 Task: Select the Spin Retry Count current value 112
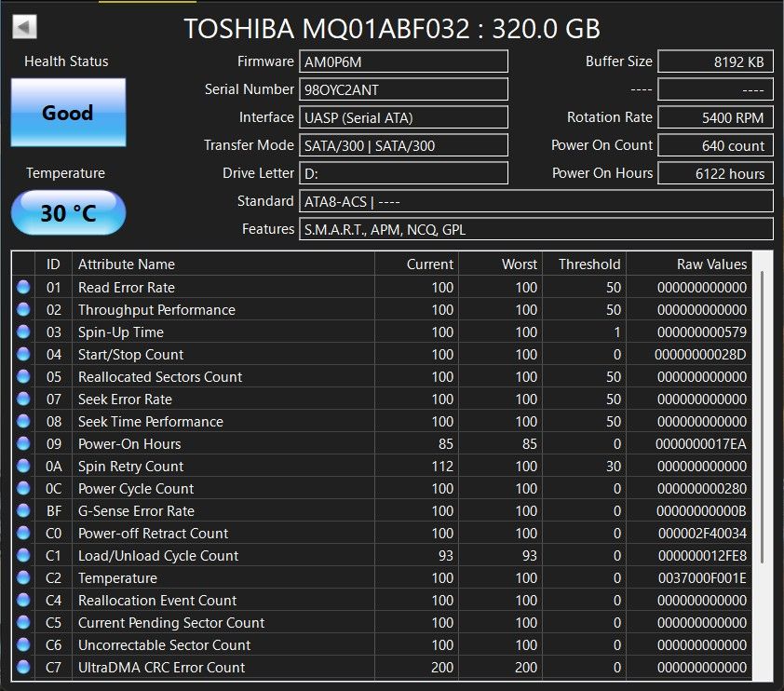coord(442,467)
